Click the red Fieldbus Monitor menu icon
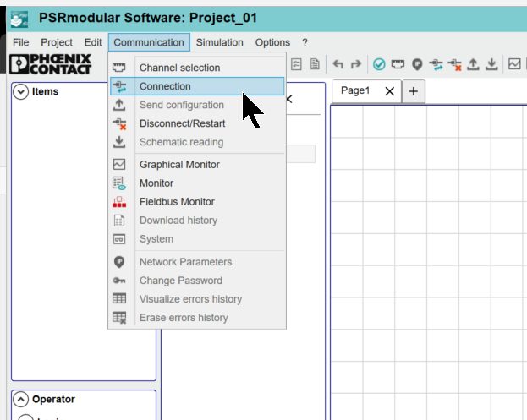The height and width of the screenshot is (420, 527). point(119,202)
